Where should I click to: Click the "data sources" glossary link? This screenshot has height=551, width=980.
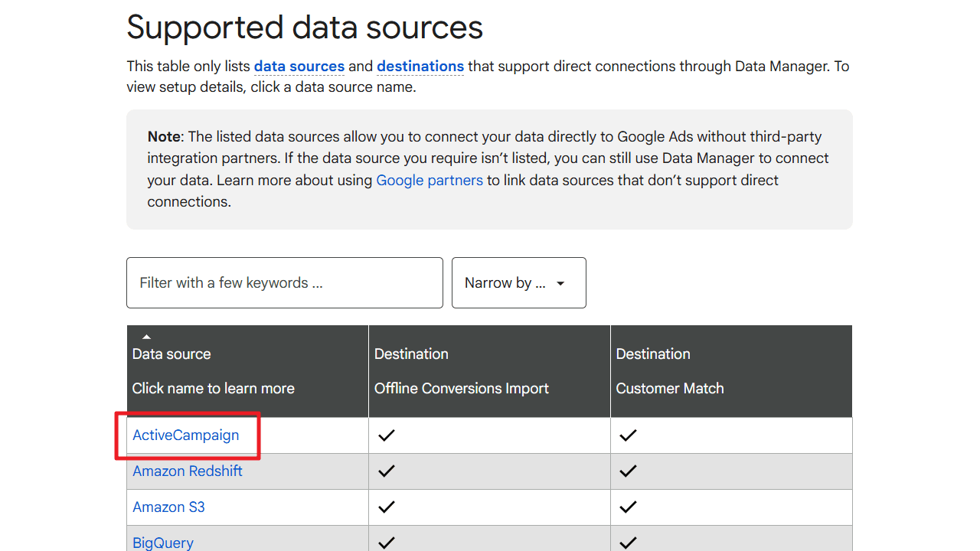pyautogui.click(x=299, y=67)
